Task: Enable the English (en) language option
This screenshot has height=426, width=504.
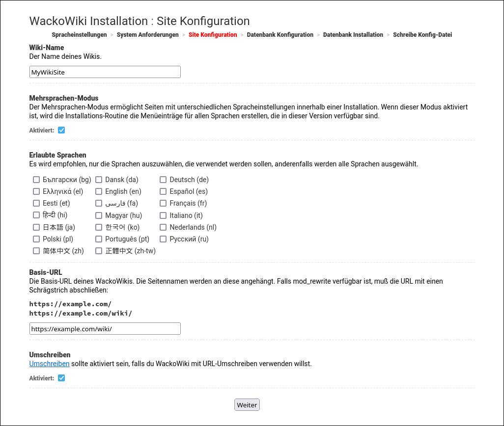Action: click(99, 191)
